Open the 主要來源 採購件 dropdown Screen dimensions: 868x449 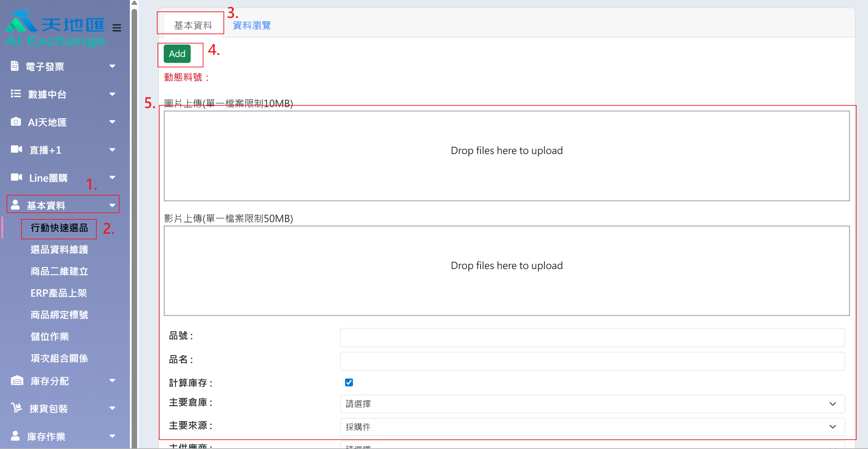click(592, 427)
